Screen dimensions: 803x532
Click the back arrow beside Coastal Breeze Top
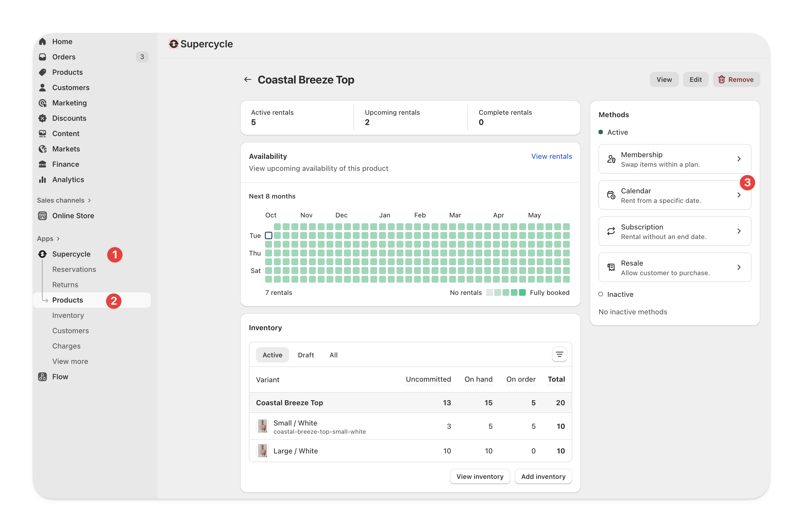pos(248,79)
